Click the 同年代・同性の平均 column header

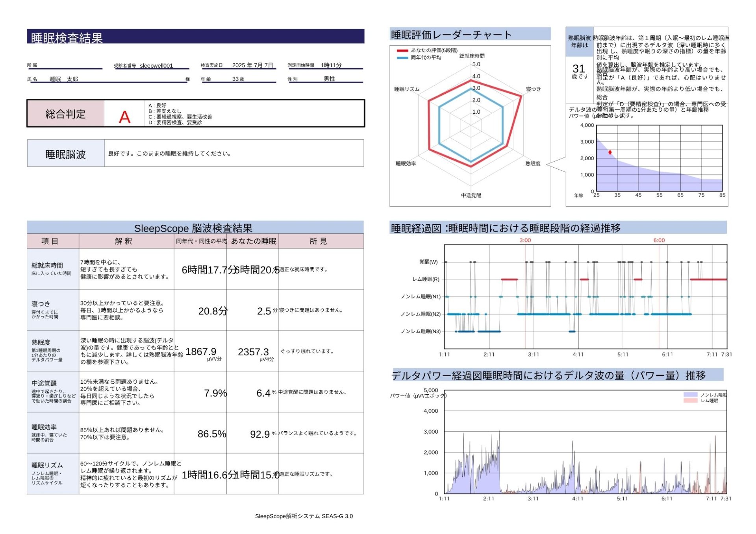(x=201, y=241)
